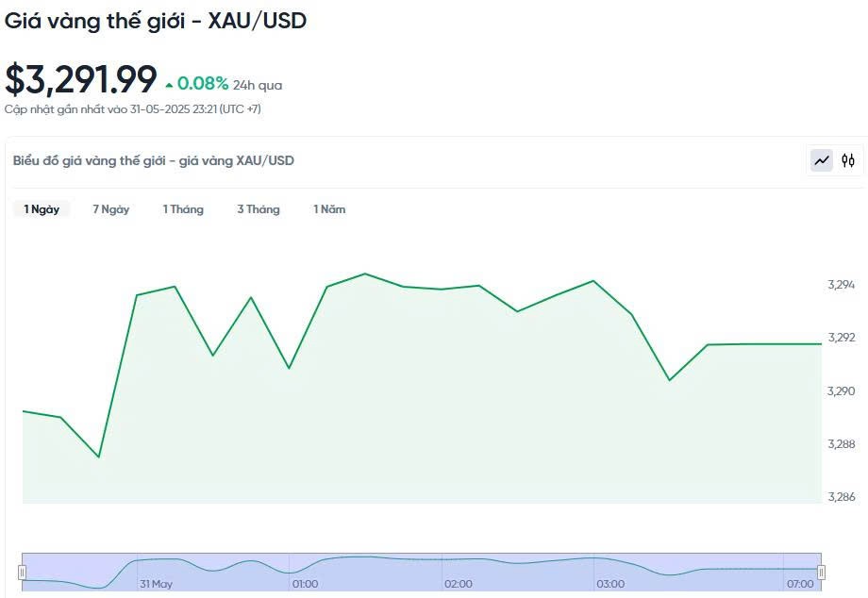
Task: Click the 01:00 marker in the navigator
Action: (x=306, y=584)
